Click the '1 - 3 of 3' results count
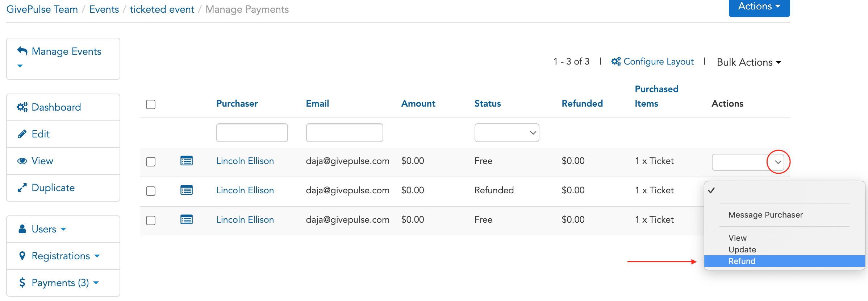Viewport: 868px width, 301px height. [571, 61]
